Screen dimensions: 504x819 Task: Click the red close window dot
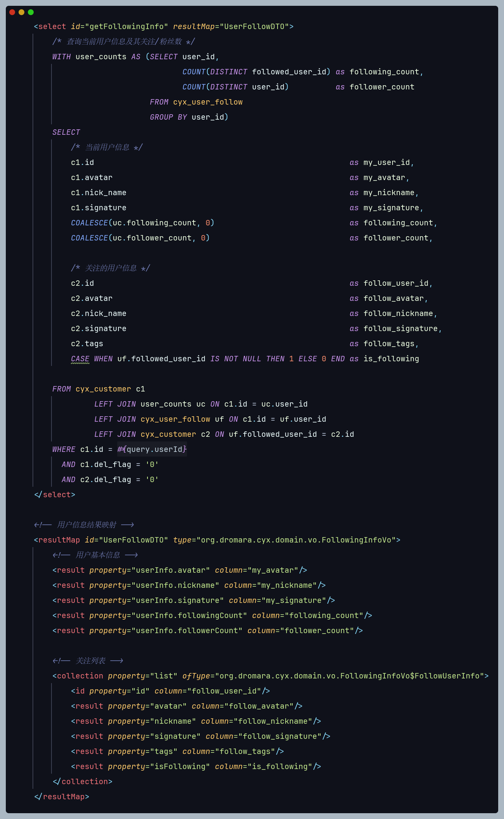[x=12, y=12]
